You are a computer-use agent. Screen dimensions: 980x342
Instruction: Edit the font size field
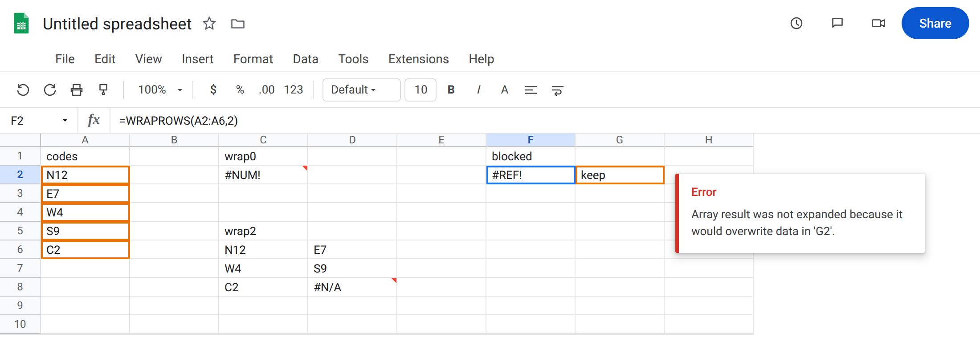pyautogui.click(x=421, y=90)
